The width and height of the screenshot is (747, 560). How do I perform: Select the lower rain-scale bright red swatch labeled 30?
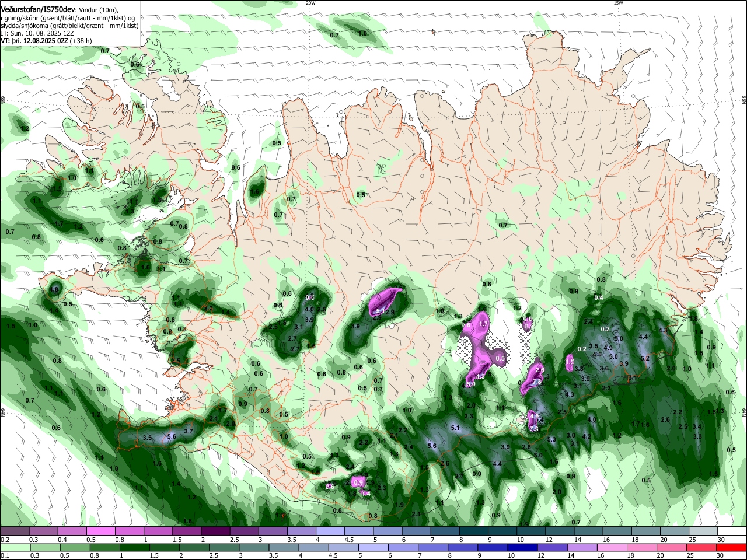732,548
